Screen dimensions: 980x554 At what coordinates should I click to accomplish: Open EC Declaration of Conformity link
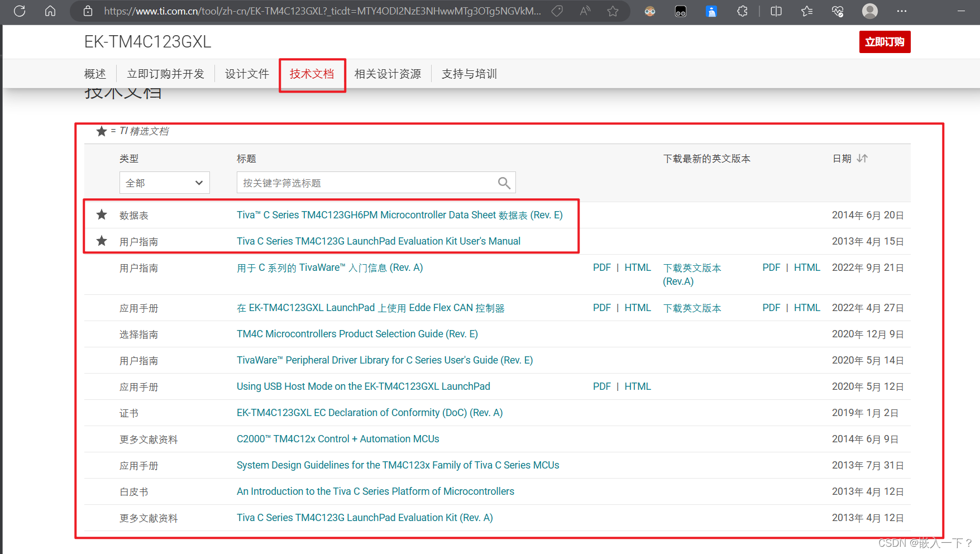click(x=370, y=413)
